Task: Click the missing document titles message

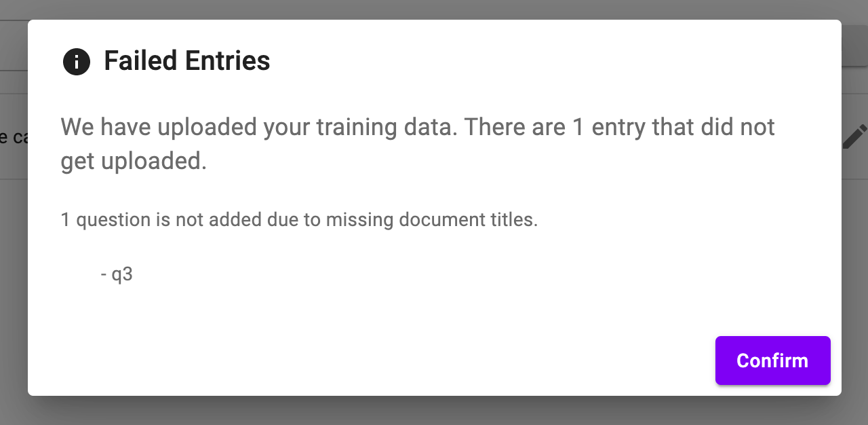Action: [x=299, y=220]
